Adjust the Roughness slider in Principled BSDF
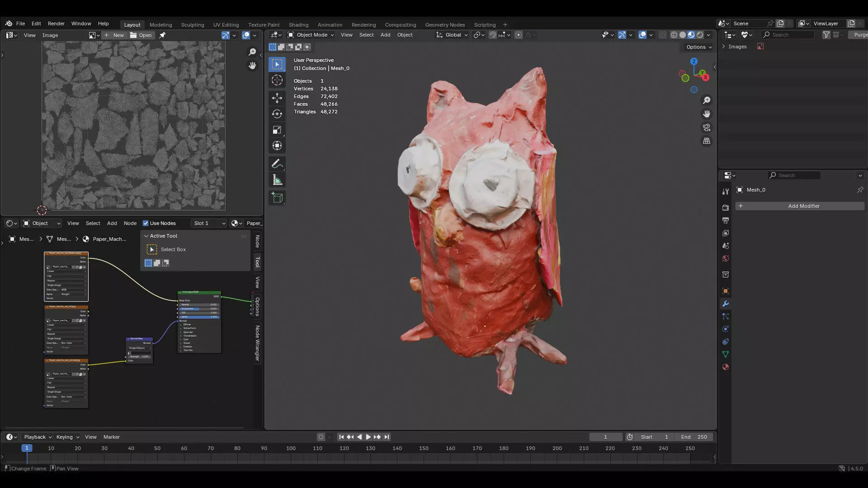 pos(199,309)
